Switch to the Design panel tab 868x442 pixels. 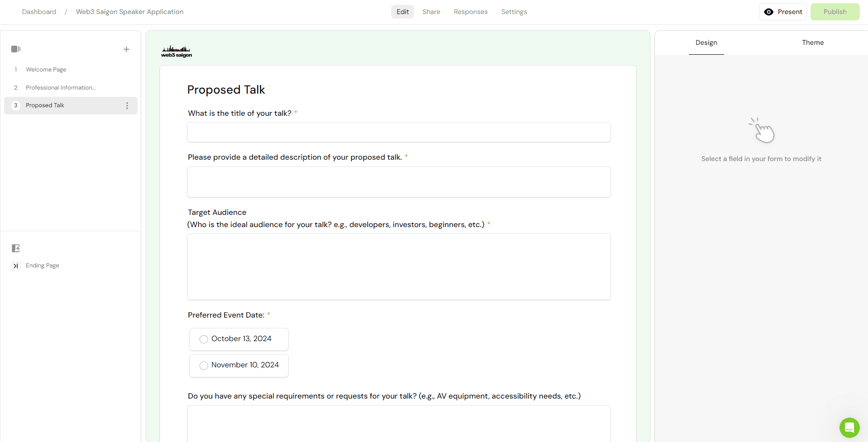[706, 43]
